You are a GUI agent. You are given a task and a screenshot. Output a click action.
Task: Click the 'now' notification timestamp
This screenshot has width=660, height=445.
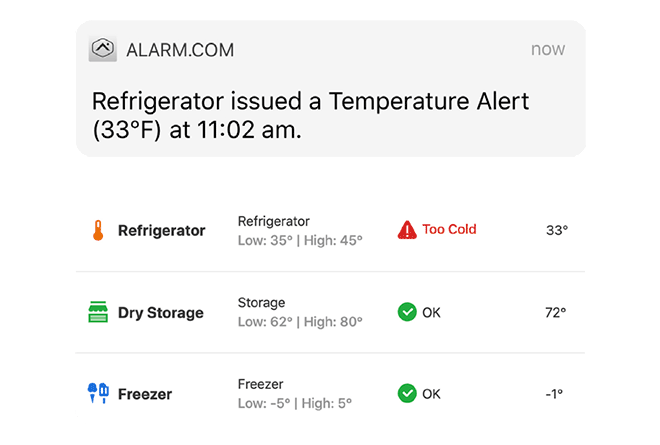[548, 50]
